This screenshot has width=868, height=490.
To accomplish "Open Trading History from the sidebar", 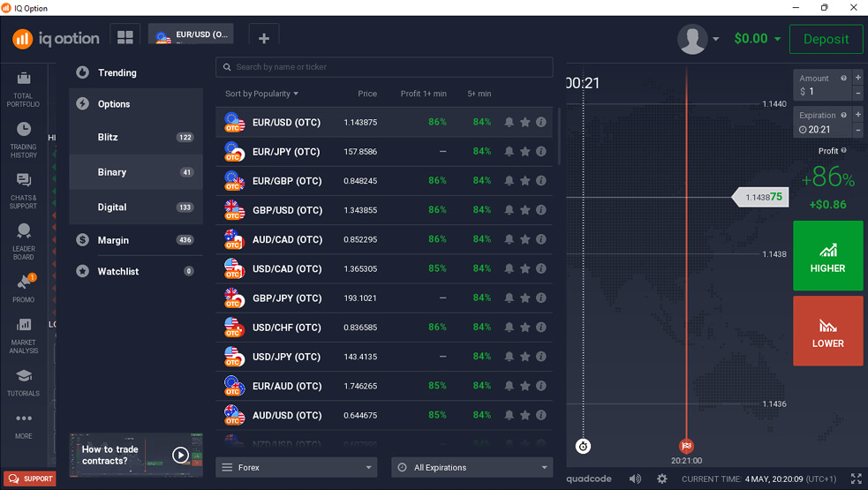I will (23, 139).
